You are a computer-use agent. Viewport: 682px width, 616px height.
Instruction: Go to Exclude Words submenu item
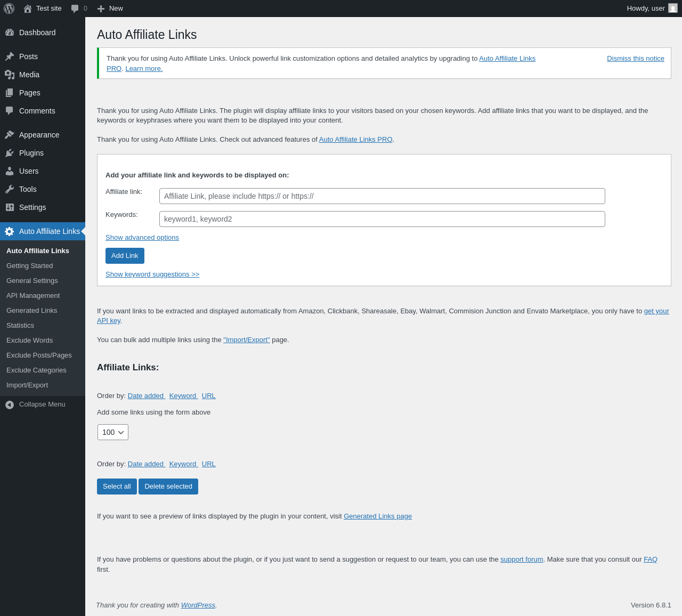29,341
